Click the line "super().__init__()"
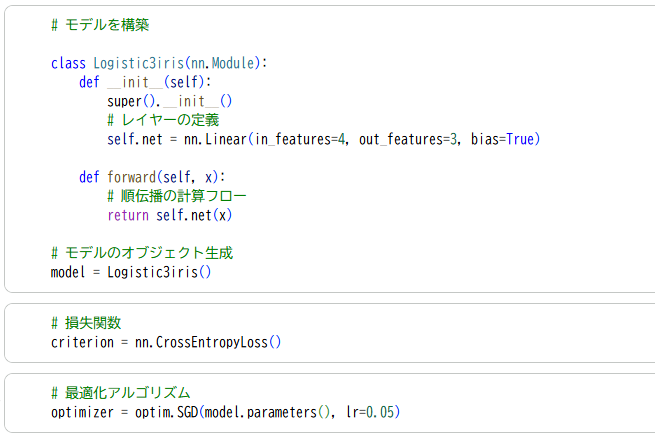 click(169, 101)
